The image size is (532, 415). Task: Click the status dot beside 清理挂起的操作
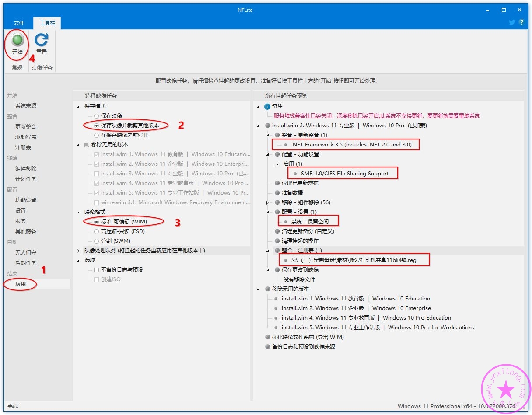tap(277, 241)
